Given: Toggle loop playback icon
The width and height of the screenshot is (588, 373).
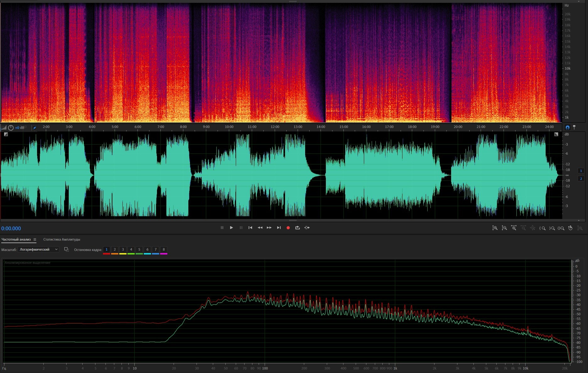Looking at the screenshot, I should [297, 228].
